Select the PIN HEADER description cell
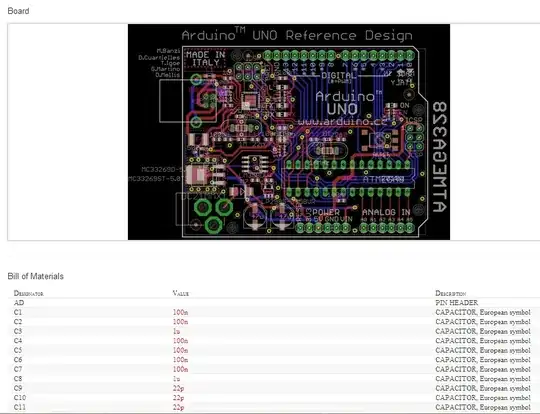 point(456,303)
